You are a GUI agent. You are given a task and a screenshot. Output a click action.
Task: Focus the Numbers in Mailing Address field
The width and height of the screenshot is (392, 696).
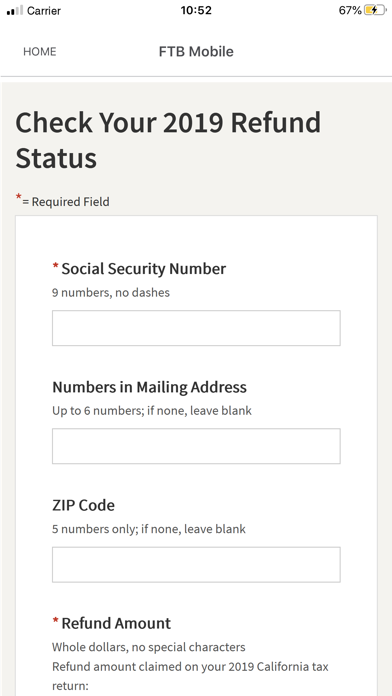point(196,446)
